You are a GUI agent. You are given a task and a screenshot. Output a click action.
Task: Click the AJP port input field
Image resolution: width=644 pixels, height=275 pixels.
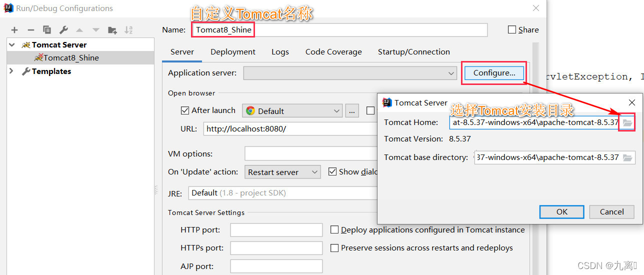(276, 266)
